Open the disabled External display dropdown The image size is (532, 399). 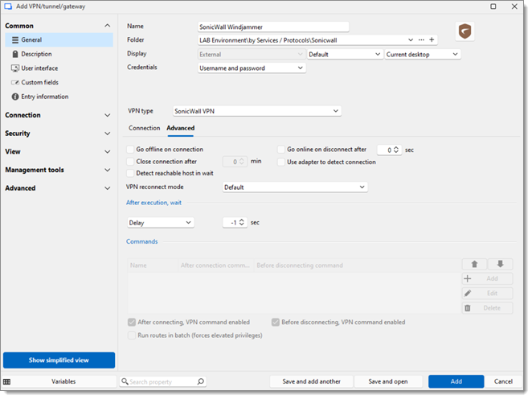pyautogui.click(x=252, y=55)
